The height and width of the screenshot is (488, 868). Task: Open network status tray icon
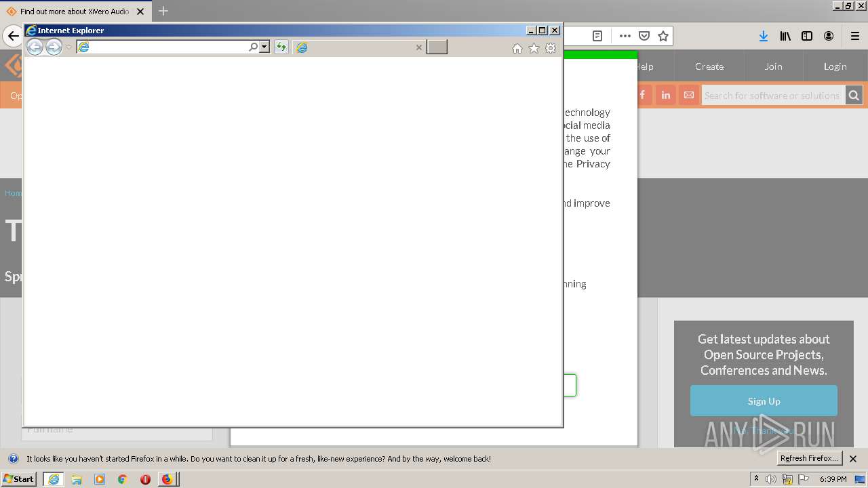[787, 479]
